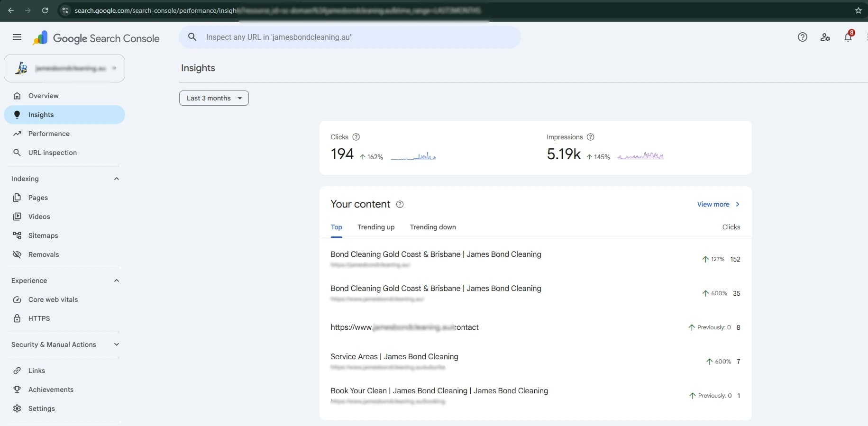Open Achievements
Image resolution: width=868 pixels, height=426 pixels.
(64, 390)
